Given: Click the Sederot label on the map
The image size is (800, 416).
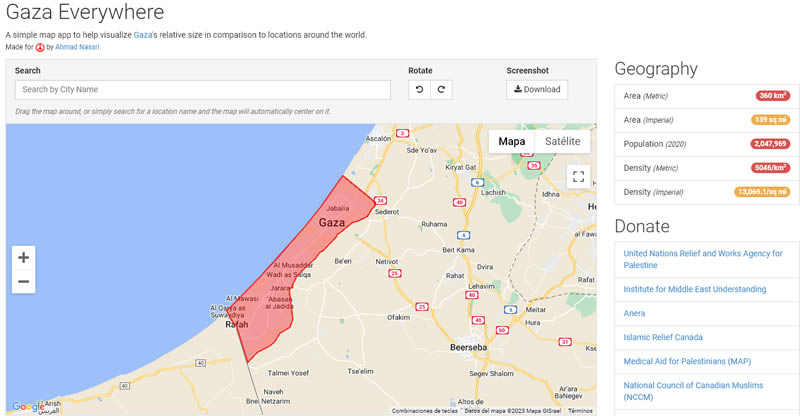Looking at the screenshot, I should coord(387,212).
